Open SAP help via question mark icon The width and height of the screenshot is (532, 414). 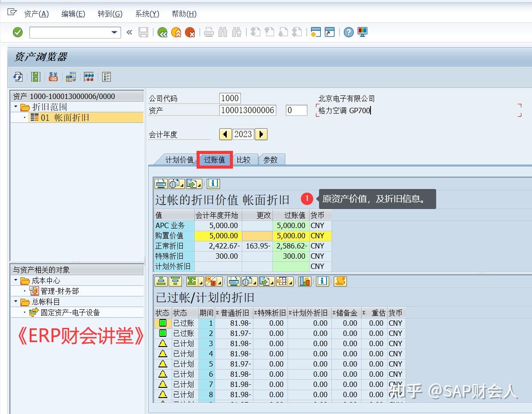[x=348, y=32]
